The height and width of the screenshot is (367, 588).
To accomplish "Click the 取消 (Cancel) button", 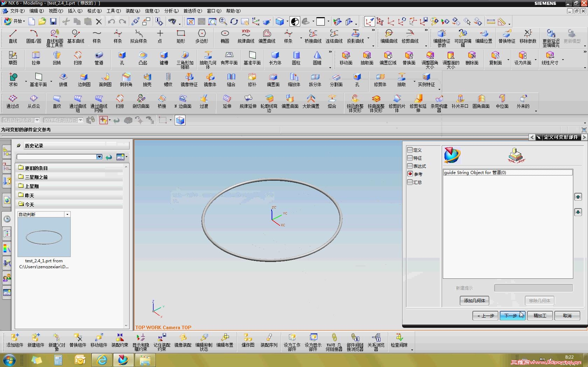I will pyautogui.click(x=567, y=316).
